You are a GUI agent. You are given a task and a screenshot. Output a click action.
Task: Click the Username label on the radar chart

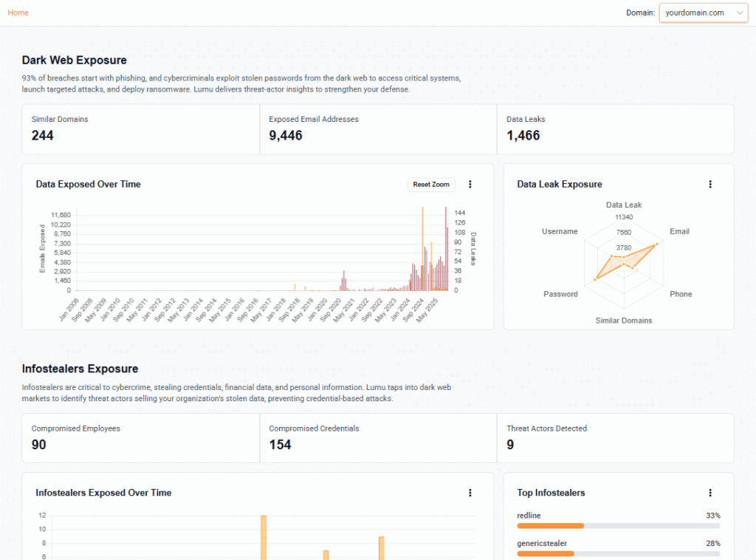(x=560, y=231)
